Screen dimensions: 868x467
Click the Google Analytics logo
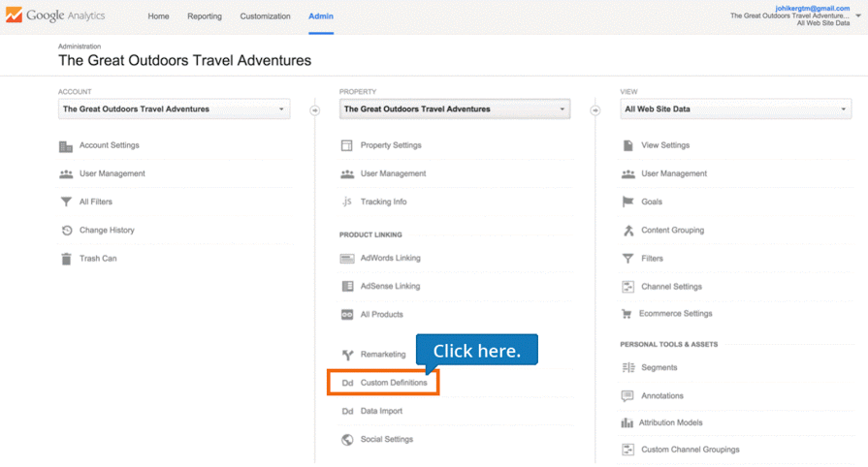click(55, 15)
